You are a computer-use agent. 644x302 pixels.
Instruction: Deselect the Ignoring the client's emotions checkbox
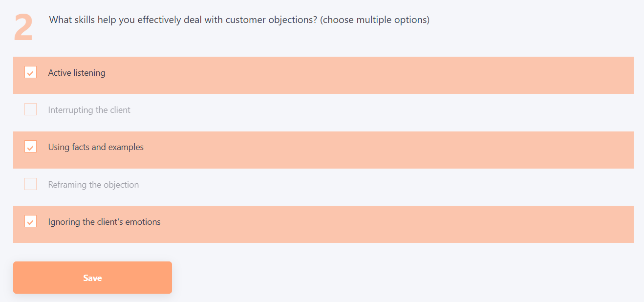point(30,221)
